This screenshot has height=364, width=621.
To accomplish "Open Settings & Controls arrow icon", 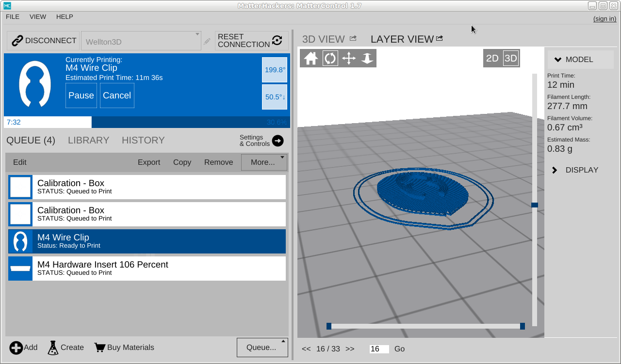I will pyautogui.click(x=278, y=141).
